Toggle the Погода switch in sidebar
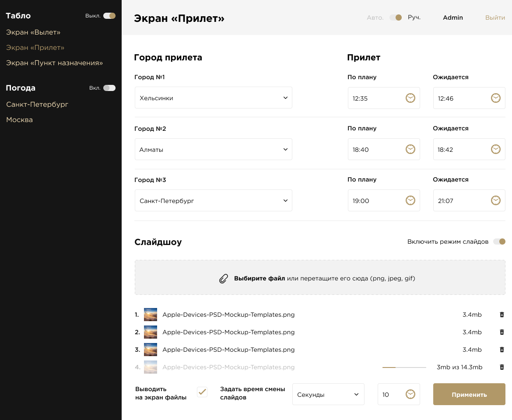The image size is (512, 420). [109, 88]
